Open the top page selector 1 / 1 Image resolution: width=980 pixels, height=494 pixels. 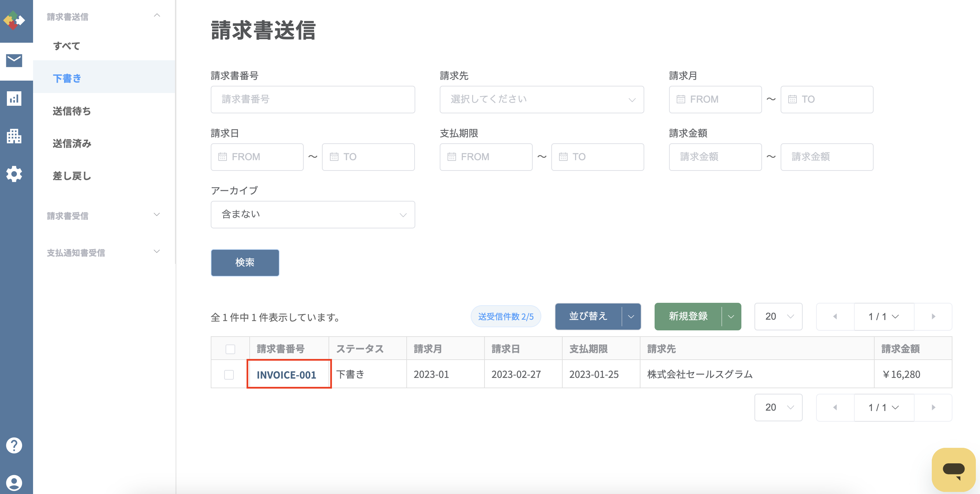(884, 317)
